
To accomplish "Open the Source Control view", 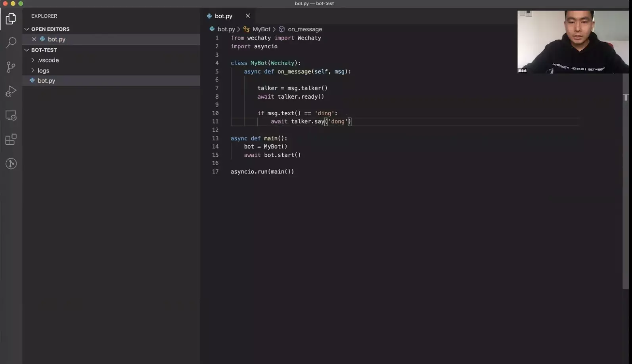I will (11, 67).
